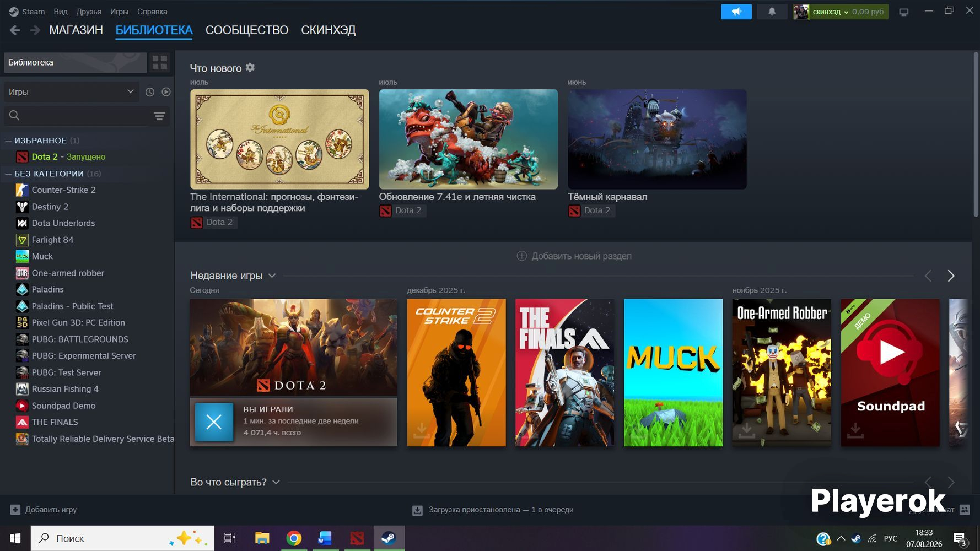
Task: Enter Big Picture mode via monitor icon
Action: tap(904, 12)
